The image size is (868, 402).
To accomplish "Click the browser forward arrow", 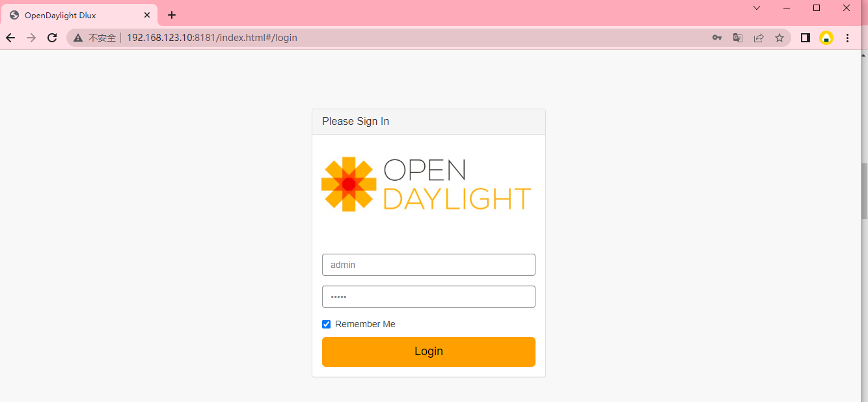I will (31, 38).
